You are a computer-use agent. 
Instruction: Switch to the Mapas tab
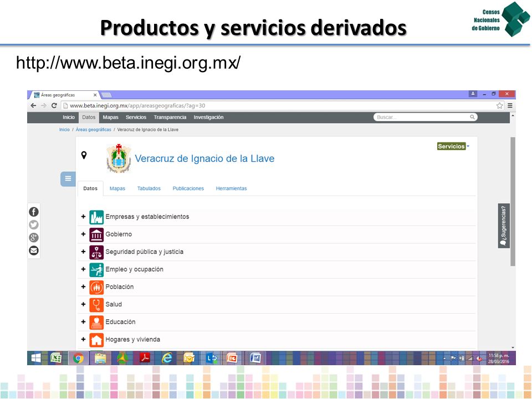(x=117, y=188)
